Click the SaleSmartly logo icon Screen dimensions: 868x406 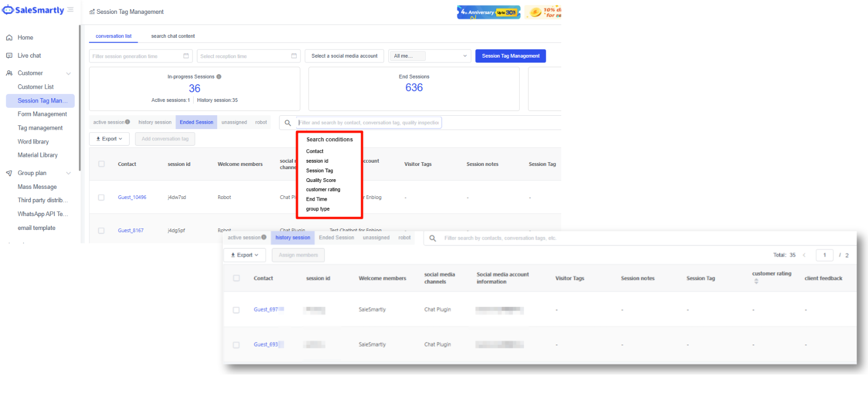7,10
